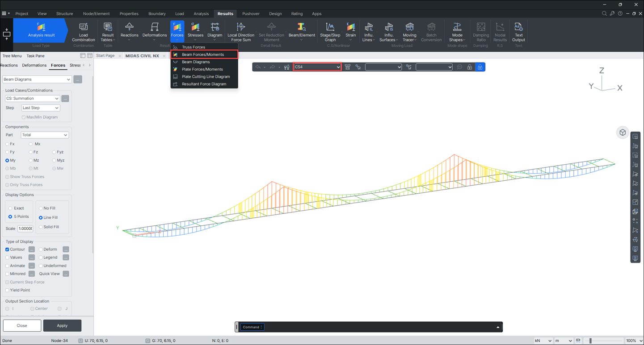Select the Mz component radio button
This screenshot has height=345, width=644.
(x=30, y=160)
